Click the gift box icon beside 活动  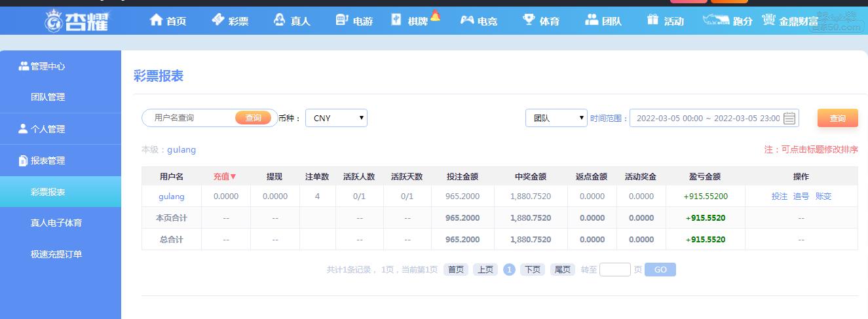click(x=652, y=20)
